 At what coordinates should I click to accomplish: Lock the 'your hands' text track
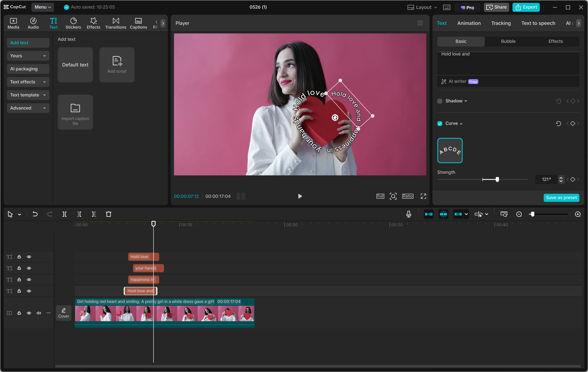pyautogui.click(x=19, y=268)
